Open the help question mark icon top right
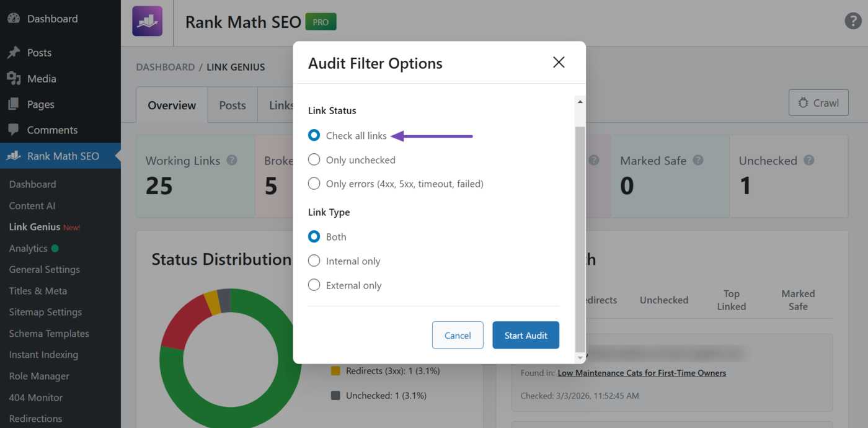Image resolution: width=868 pixels, height=428 pixels. (852, 20)
